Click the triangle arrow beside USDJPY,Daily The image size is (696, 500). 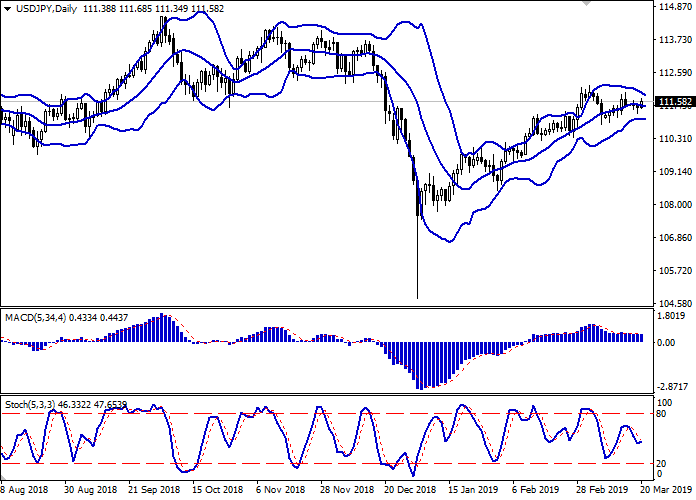(x=9, y=8)
